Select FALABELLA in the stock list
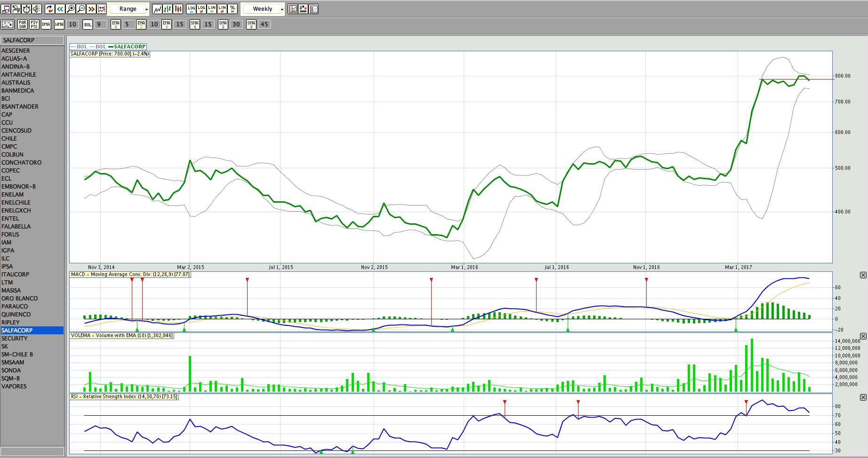This screenshot has width=868, height=458. click(16, 227)
